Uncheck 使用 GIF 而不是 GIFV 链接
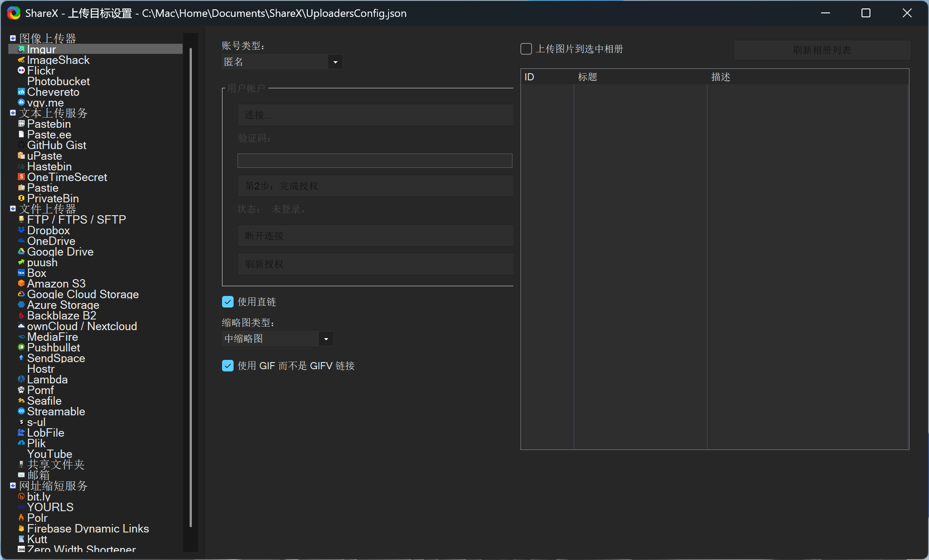929x560 pixels. (x=228, y=366)
